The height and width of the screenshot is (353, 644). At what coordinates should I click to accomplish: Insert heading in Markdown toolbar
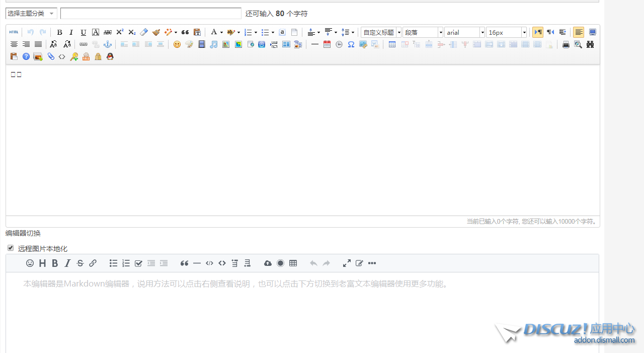click(x=42, y=263)
